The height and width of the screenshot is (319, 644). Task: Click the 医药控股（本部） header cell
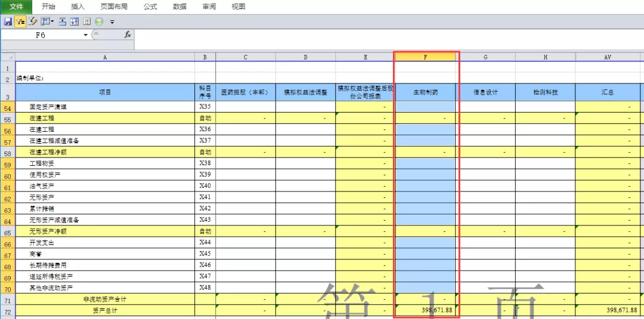(245, 92)
